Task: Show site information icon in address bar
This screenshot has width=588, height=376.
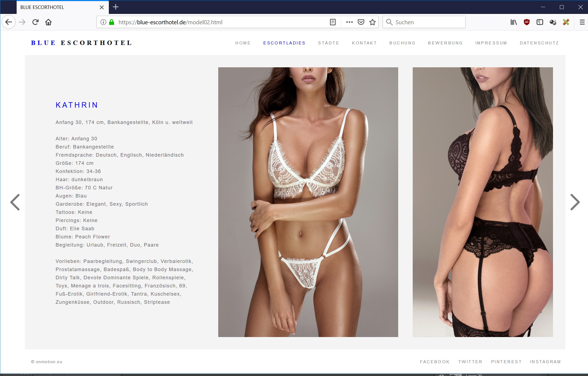Action: pyautogui.click(x=103, y=22)
